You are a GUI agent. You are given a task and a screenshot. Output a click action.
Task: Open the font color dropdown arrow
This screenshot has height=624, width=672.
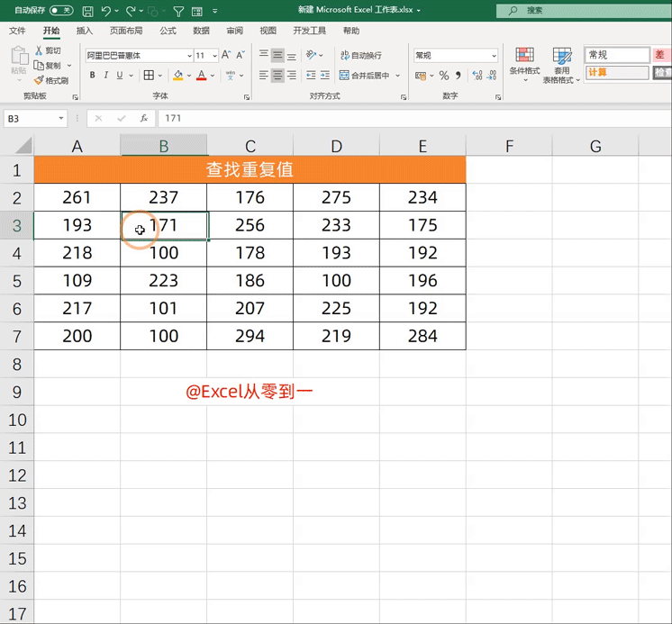coord(213,76)
